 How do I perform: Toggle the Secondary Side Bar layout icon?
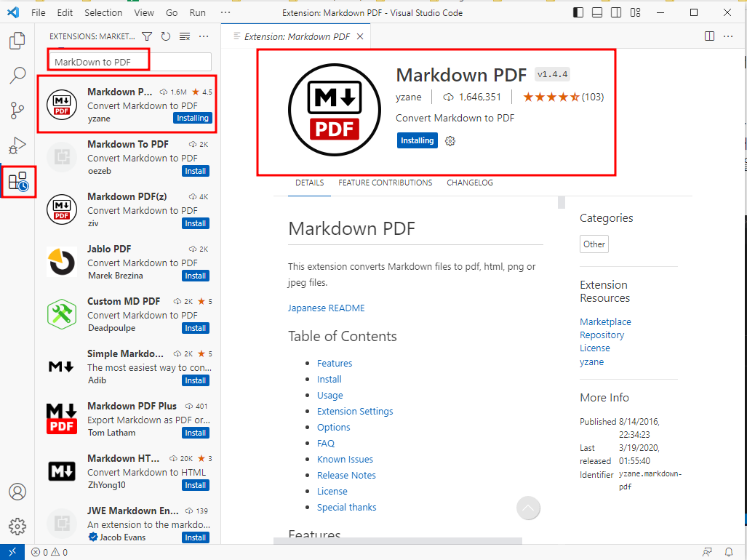pyautogui.click(x=616, y=12)
